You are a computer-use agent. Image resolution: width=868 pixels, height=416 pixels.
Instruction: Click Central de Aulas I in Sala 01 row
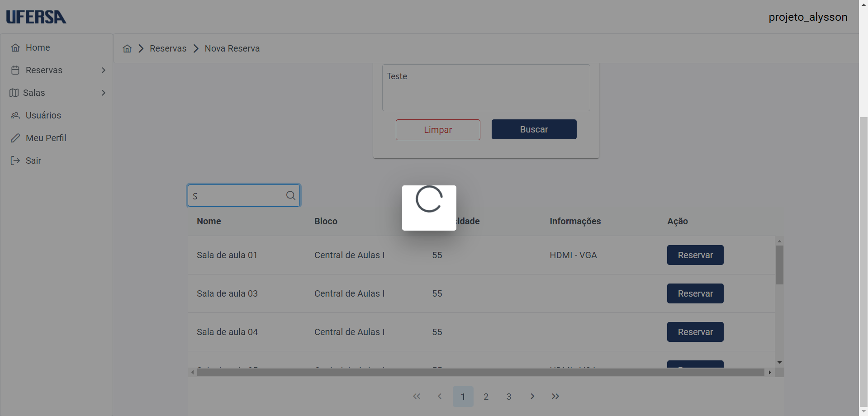click(349, 255)
